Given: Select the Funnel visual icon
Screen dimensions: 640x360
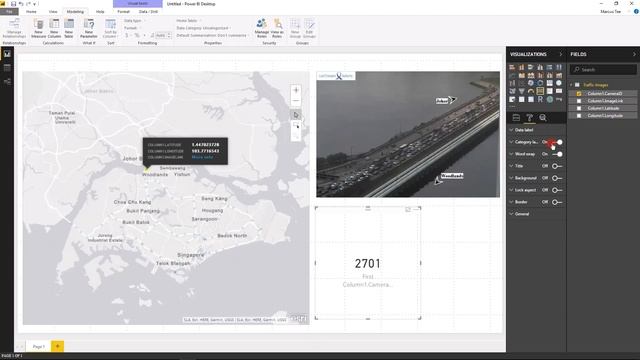Looking at the screenshot, I should tap(521, 91).
